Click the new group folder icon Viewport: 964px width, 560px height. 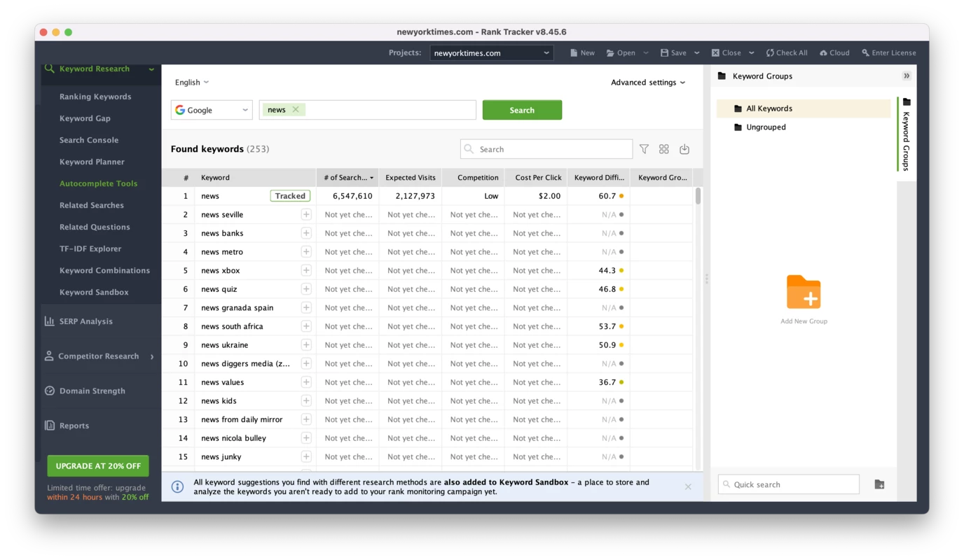tap(879, 484)
